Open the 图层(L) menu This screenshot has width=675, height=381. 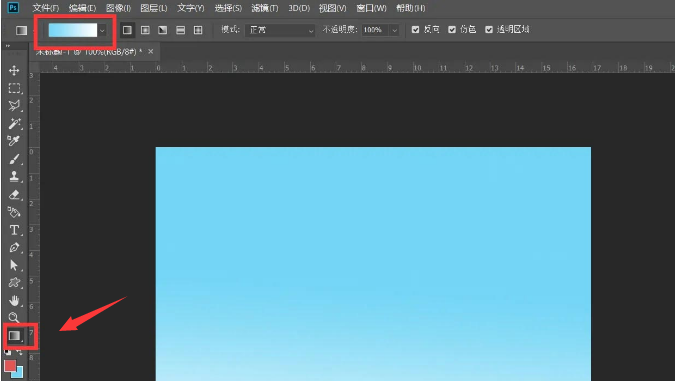pyautogui.click(x=154, y=8)
